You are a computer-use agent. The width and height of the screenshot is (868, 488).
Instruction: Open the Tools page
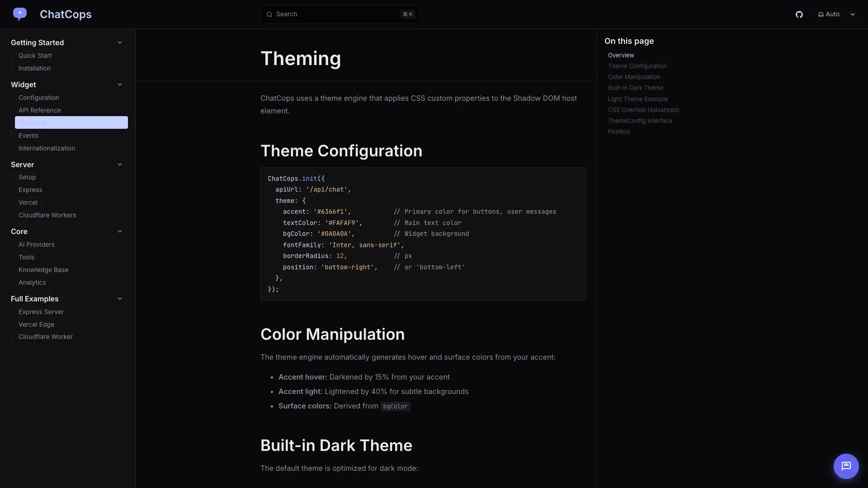coord(27,257)
